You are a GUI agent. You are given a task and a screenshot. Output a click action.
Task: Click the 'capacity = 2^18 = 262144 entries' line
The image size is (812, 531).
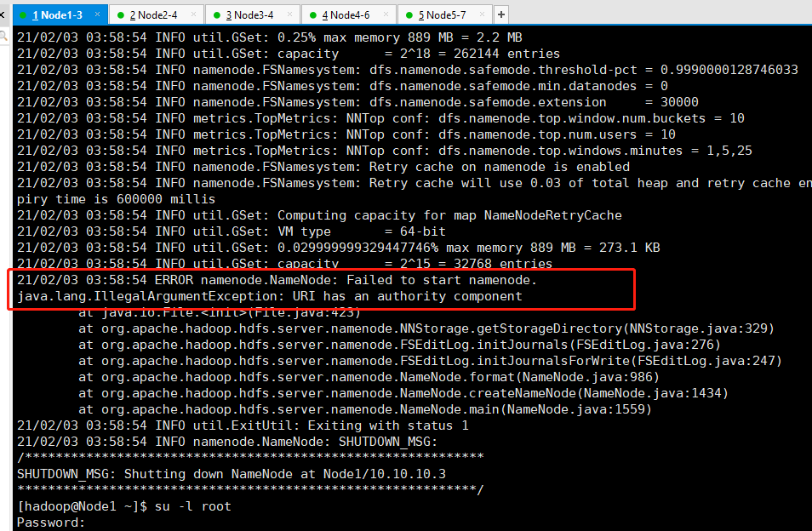point(289,54)
